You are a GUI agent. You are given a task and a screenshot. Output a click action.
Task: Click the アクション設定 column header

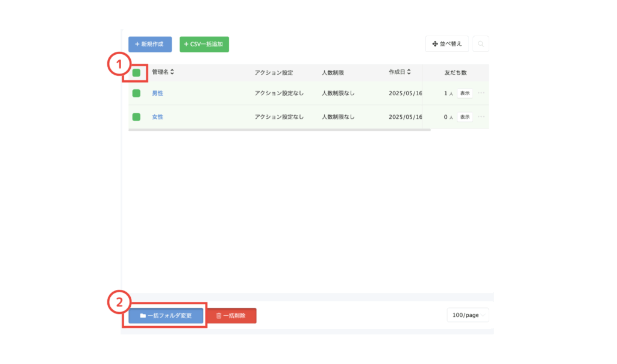pos(274,73)
